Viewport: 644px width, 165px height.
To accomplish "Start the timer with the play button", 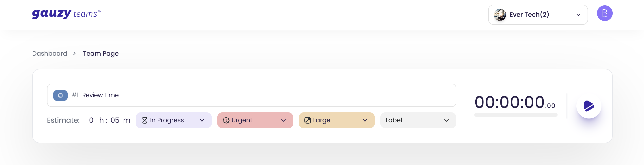I will coord(589,106).
